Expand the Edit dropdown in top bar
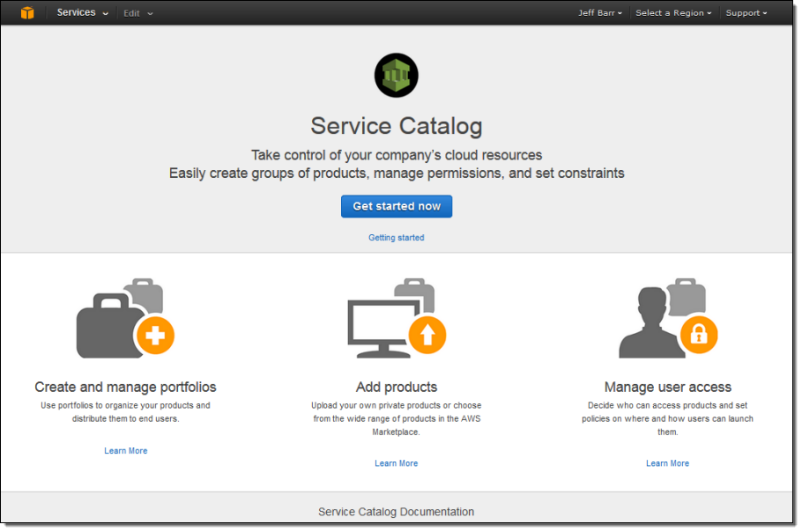 (x=137, y=13)
